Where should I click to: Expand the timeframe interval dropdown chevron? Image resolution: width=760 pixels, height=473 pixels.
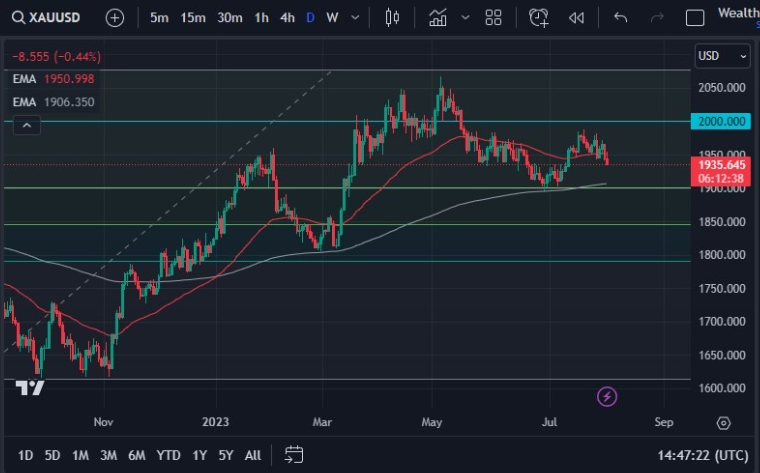pyautogui.click(x=355, y=18)
